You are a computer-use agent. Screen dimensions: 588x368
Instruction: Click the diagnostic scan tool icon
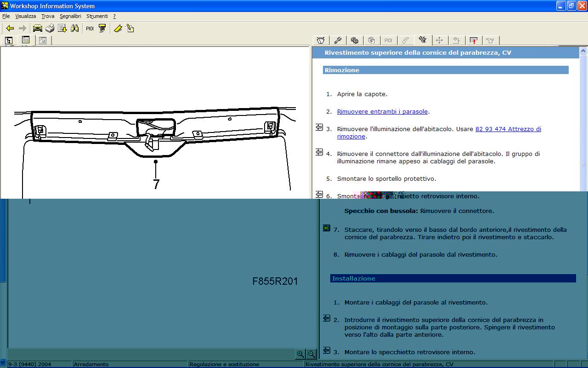point(102,29)
